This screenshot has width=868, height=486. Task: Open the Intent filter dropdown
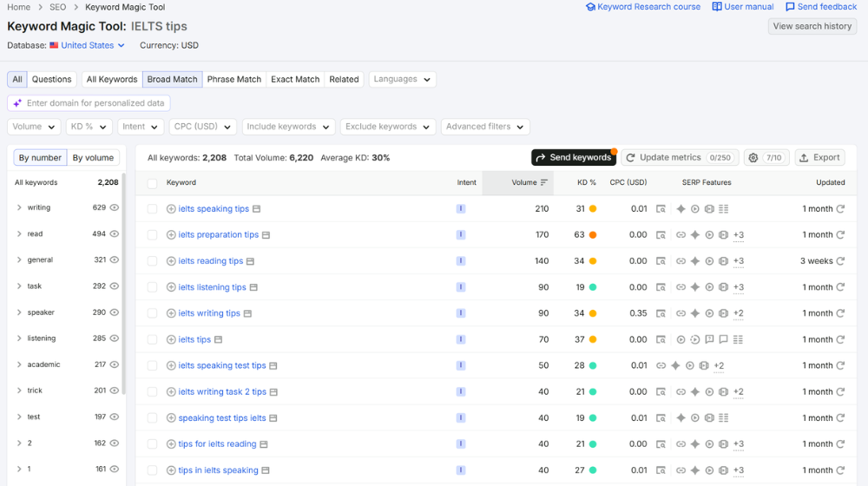point(141,127)
